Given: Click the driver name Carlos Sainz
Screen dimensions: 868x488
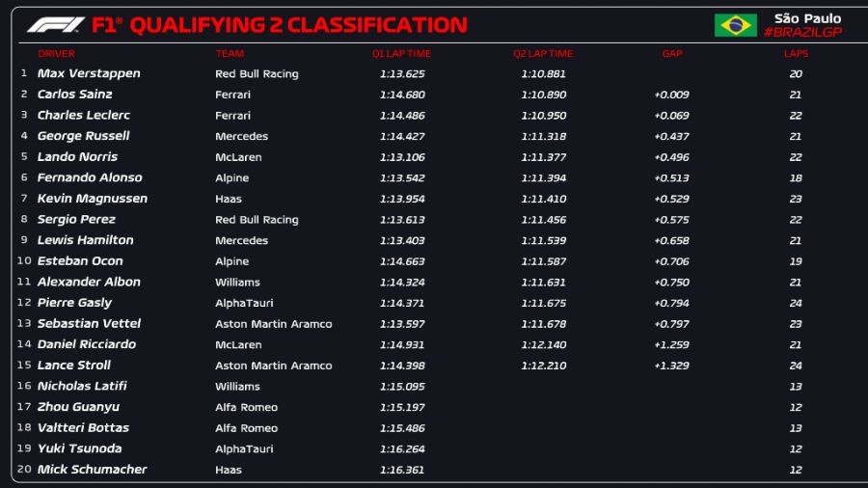Looking at the screenshot, I should 75,95.
